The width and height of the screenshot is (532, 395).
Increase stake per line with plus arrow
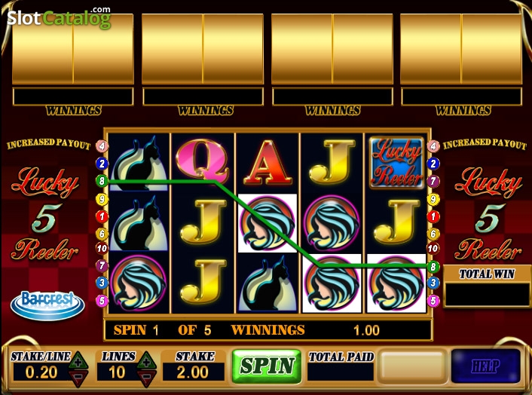(78, 361)
